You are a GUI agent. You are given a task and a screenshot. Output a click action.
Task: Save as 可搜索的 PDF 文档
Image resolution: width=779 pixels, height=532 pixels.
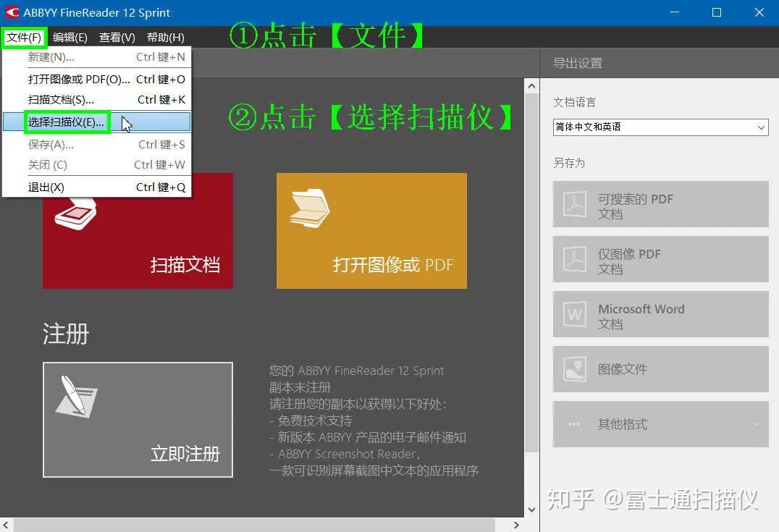[x=661, y=204]
